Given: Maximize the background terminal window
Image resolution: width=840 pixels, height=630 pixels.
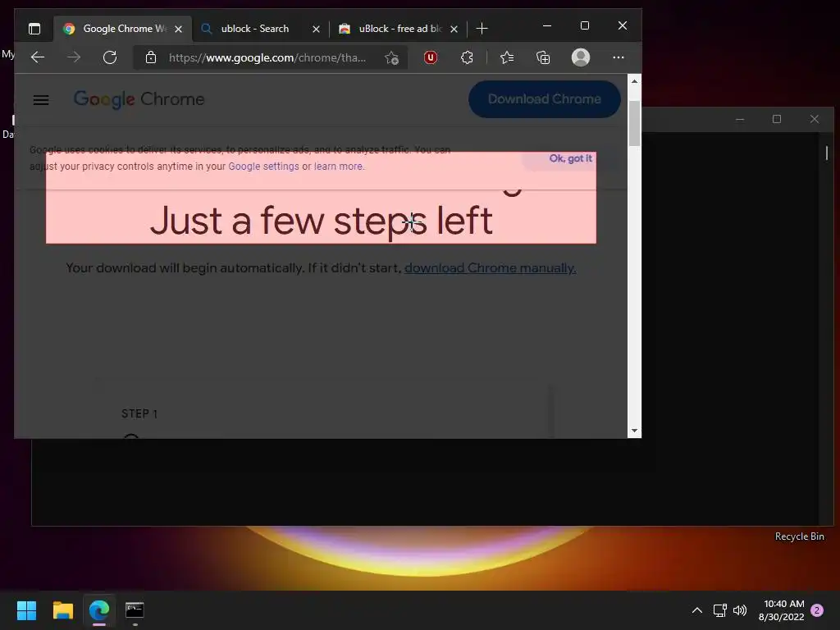Looking at the screenshot, I should click(x=777, y=119).
